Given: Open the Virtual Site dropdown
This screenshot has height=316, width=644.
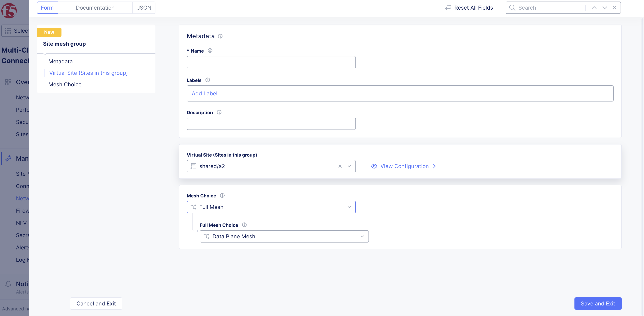Looking at the screenshot, I should pyautogui.click(x=349, y=166).
